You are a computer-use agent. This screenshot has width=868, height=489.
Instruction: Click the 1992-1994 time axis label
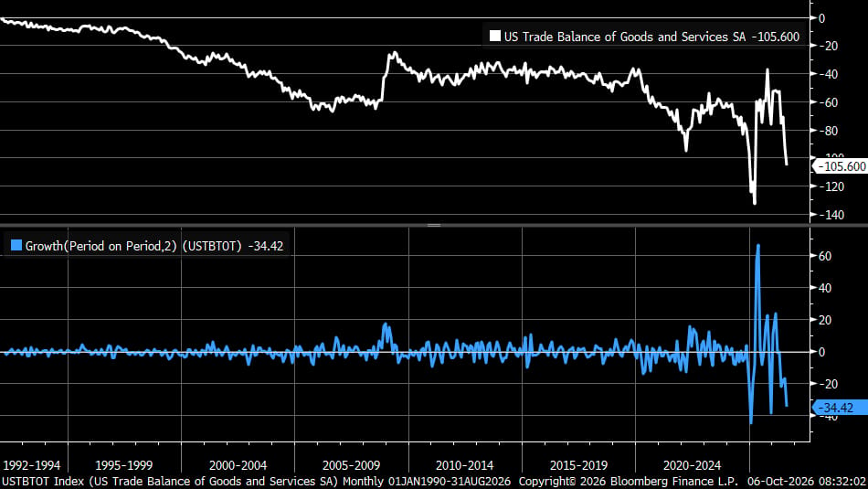pos(32,465)
